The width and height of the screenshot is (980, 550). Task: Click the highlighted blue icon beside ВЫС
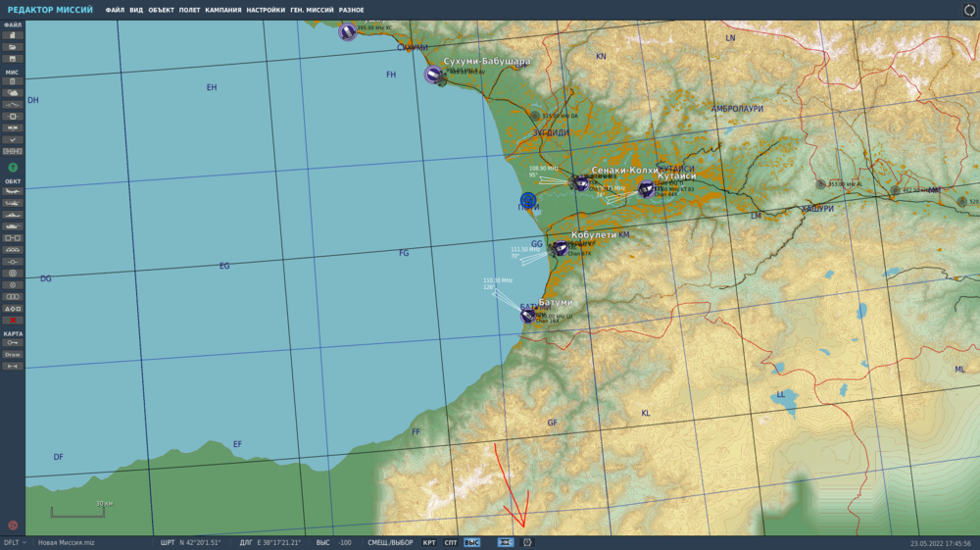tap(506, 542)
